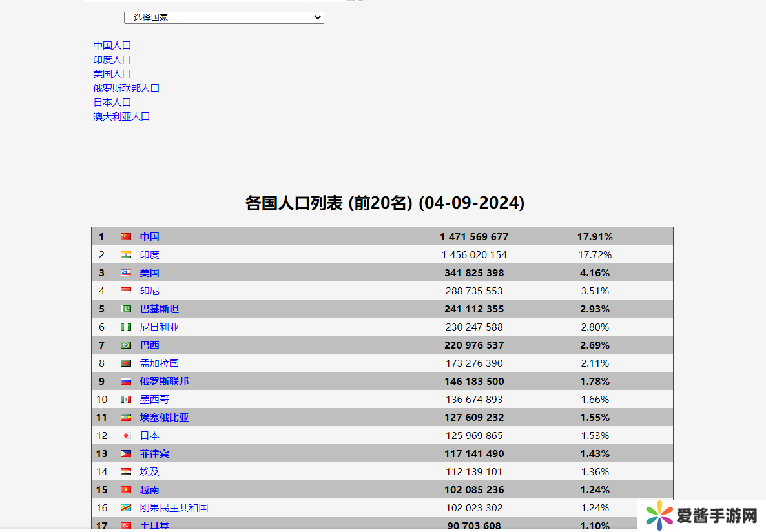Click 孟加拉国 in the ranking table
The image size is (766, 532).
160,363
